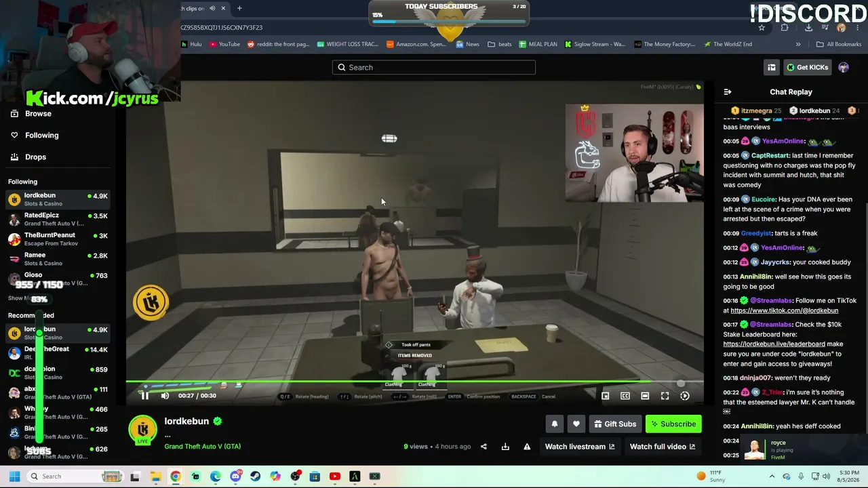Screen dimensions: 868x488
Task: Open the Siglow Stream bookmark
Action: click(595, 44)
